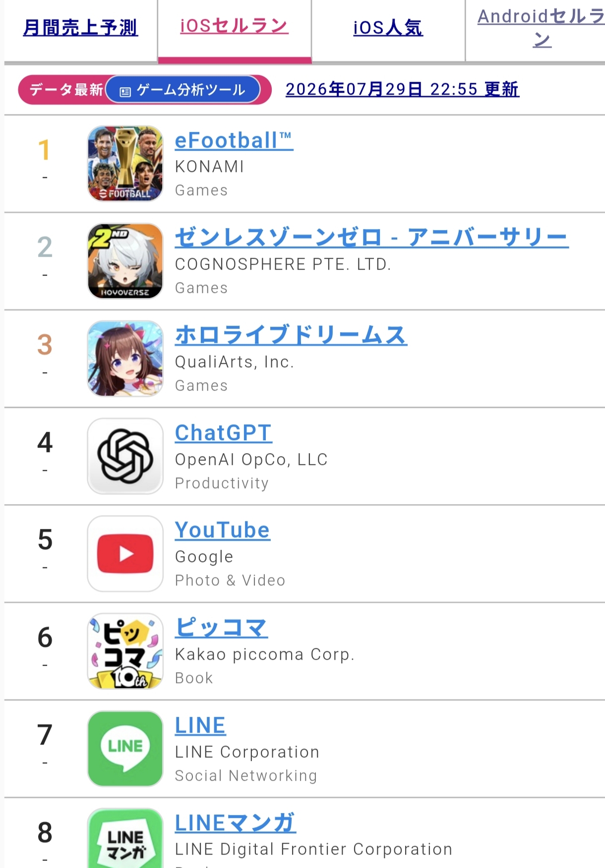Select the green LINE app icon
Screen dimensions: 605x868
pos(125,749)
